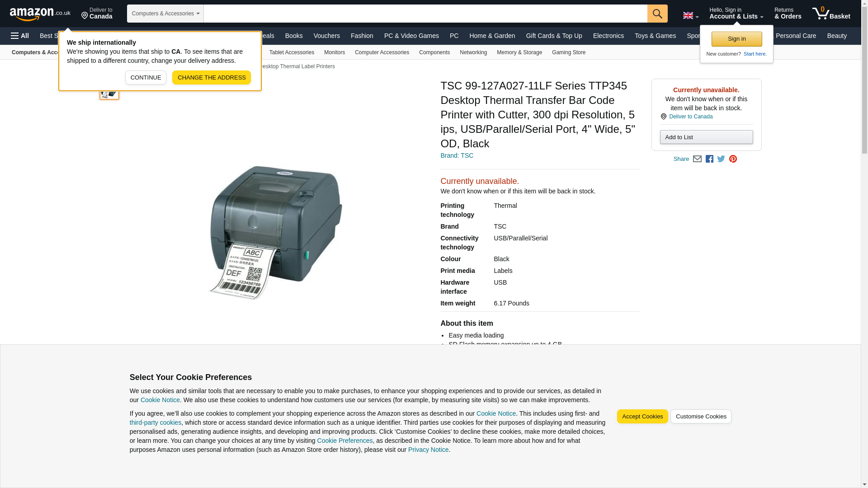The width and height of the screenshot is (868, 488).
Task: Share the product via email icon
Action: point(697,159)
